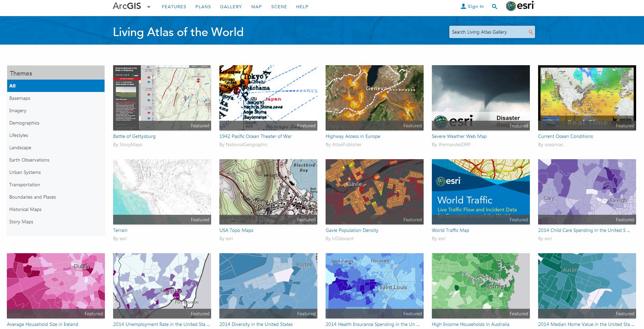Select the All theme filter
This screenshot has width=644, height=329.
pyautogui.click(x=56, y=86)
